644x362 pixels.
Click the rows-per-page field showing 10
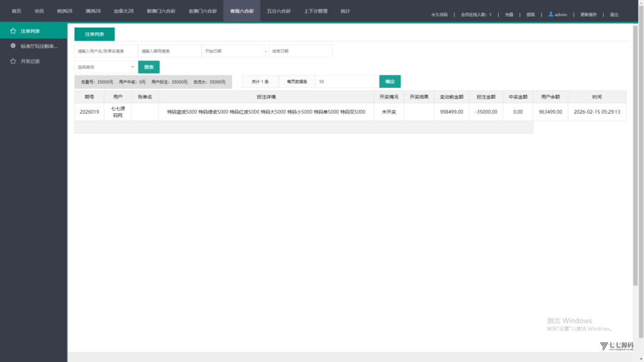click(346, 82)
